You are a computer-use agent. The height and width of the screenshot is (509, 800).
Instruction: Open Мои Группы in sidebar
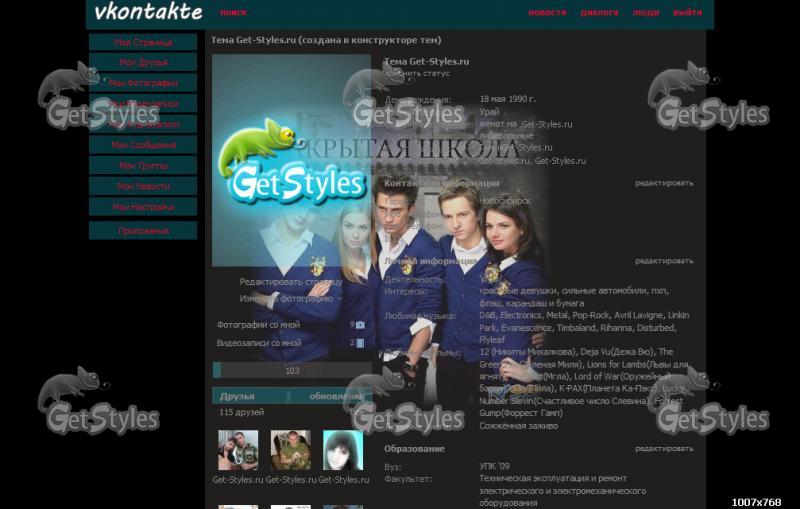143,165
